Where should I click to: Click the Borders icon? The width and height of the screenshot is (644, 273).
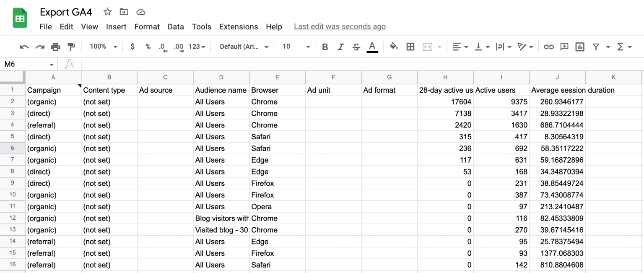tap(410, 47)
